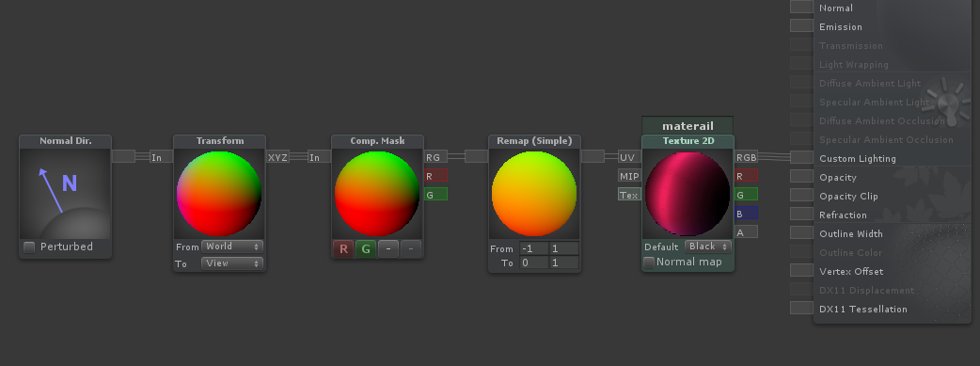Click the Vertex Offset input slot
The height and width of the screenshot is (366, 980).
(x=802, y=270)
